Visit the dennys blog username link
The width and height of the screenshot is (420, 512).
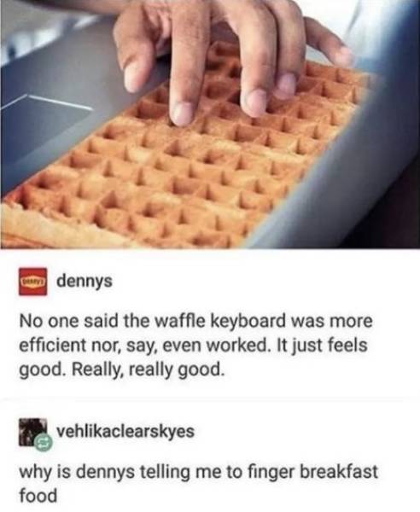tap(85, 281)
